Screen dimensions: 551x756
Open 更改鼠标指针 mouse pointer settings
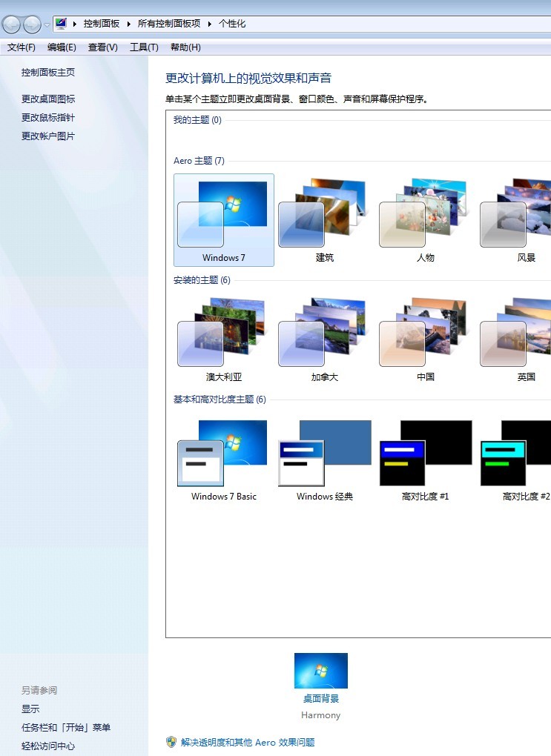48,118
